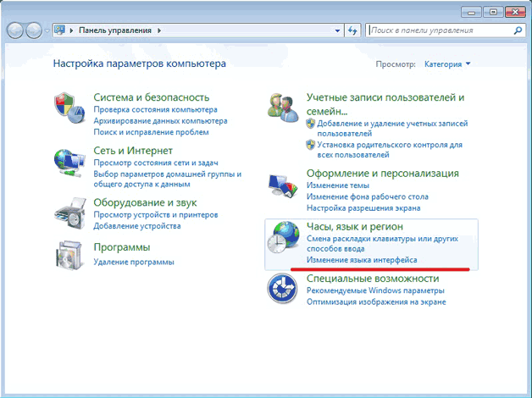The height and width of the screenshot is (398, 532).
Task: Expand arrow before 'Панель управления' breadcrumb
Action: tap(71, 30)
